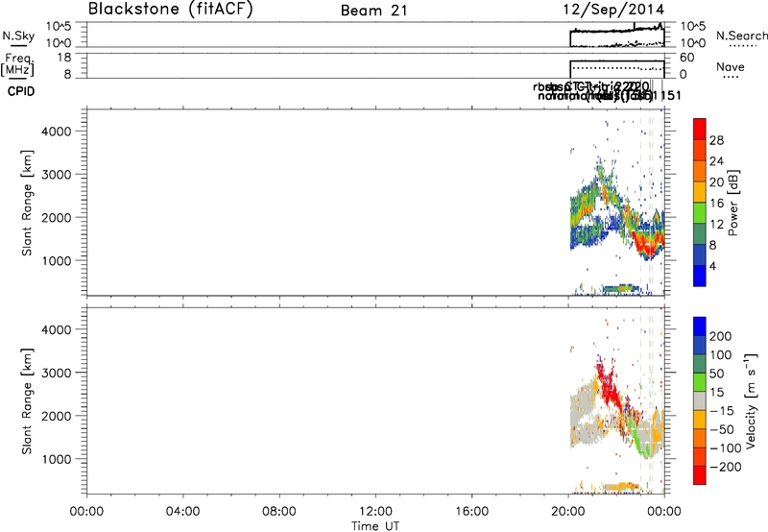Click the 'Time UT' axis title
The image size is (768, 532).
coord(375,525)
